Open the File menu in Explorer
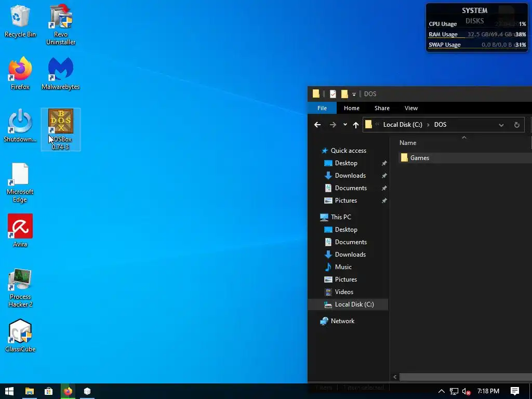The image size is (532, 399). 322,108
